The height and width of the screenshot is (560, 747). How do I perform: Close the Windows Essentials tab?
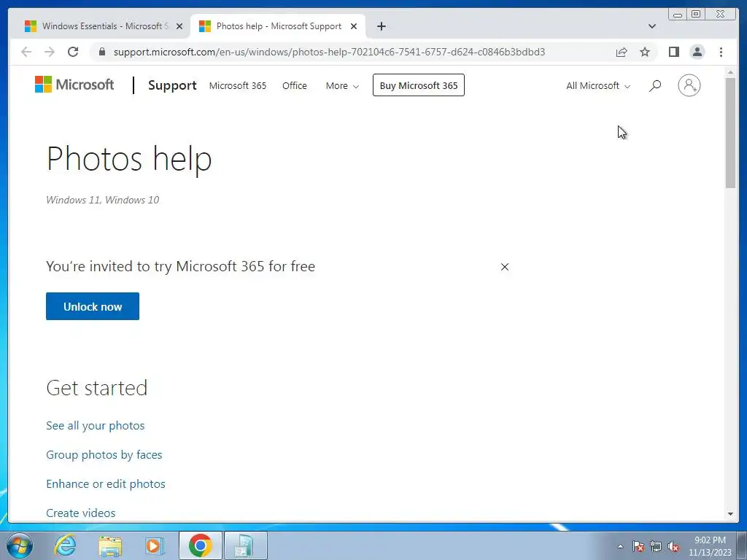pos(179,26)
